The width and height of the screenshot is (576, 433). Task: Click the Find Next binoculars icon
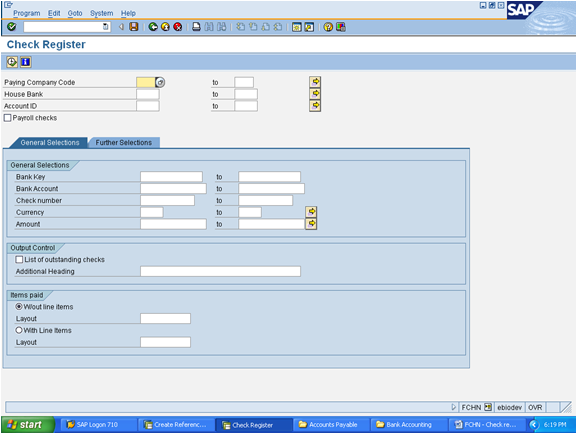[x=222, y=27]
